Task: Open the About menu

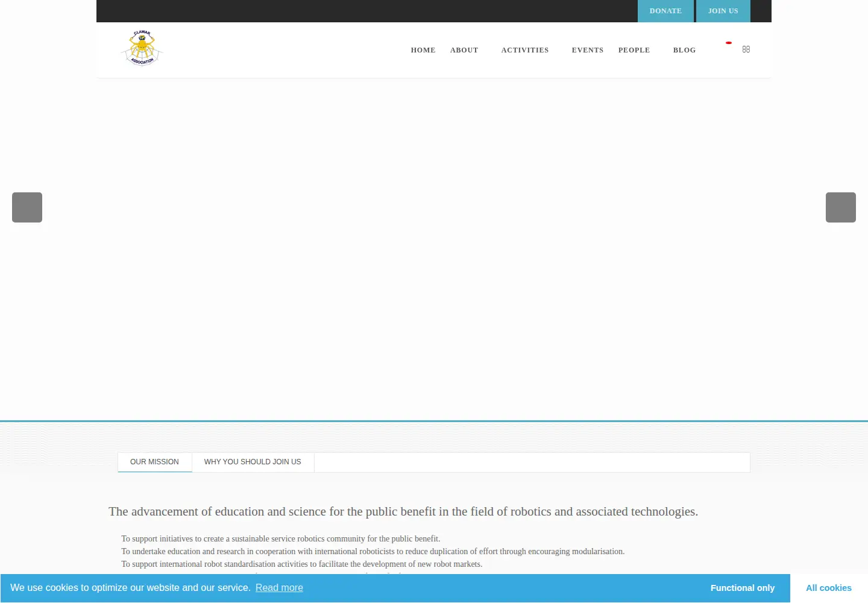Action: (464, 50)
